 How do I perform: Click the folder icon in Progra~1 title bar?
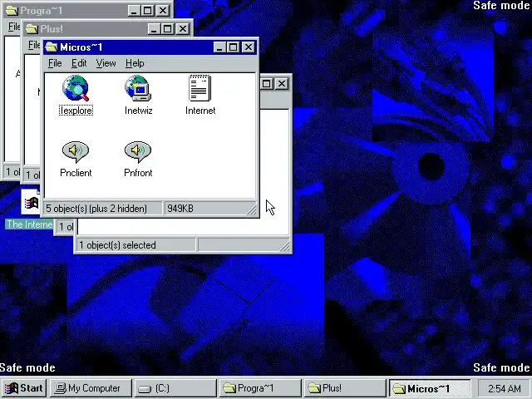tap(12, 11)
